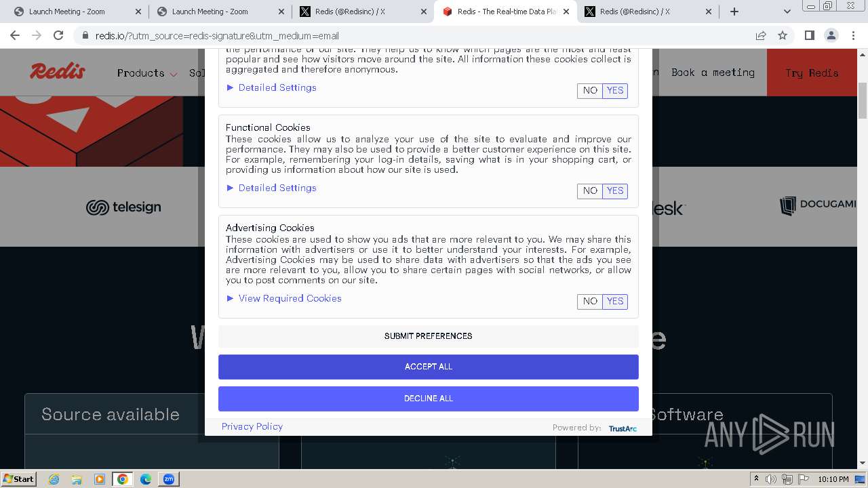Set performance cookies to YES

tap(615, 91)
